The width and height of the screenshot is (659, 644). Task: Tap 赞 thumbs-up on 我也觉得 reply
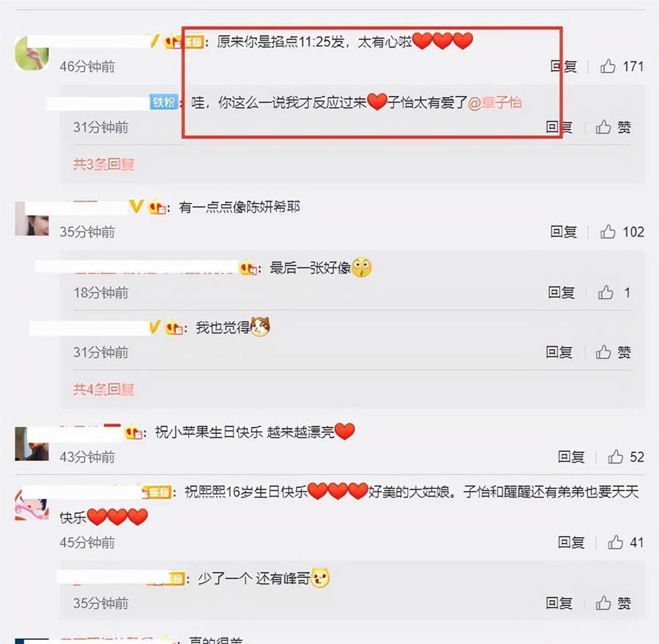pyautogui.click(x=613, y=352)
